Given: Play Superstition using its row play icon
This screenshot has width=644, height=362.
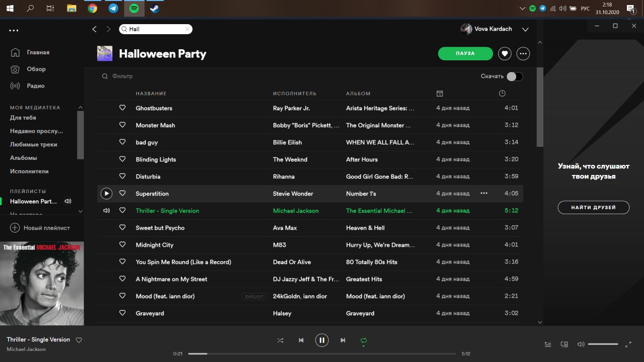Looking at the screenshot, I should point(106,194).
